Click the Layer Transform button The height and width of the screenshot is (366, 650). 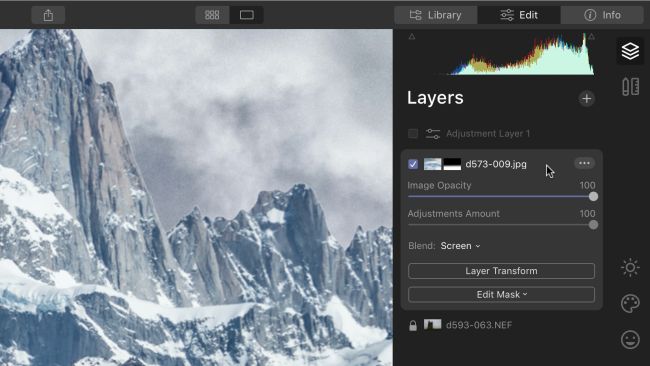click(501, 271)
